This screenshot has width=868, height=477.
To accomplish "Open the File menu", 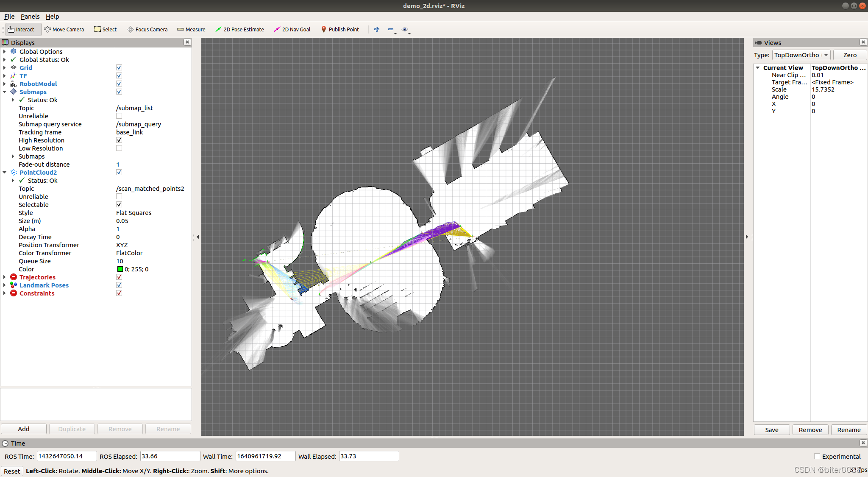I will pyautogui.click(x=9, y=17).
